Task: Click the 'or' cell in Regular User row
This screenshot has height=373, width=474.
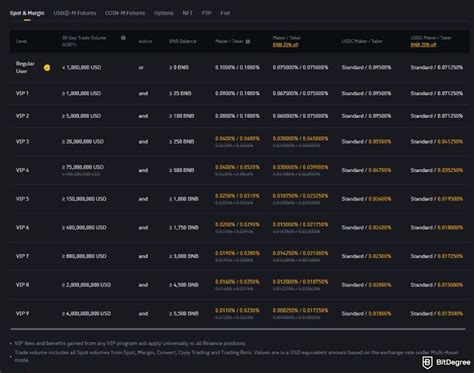Action: click(141, 68)
